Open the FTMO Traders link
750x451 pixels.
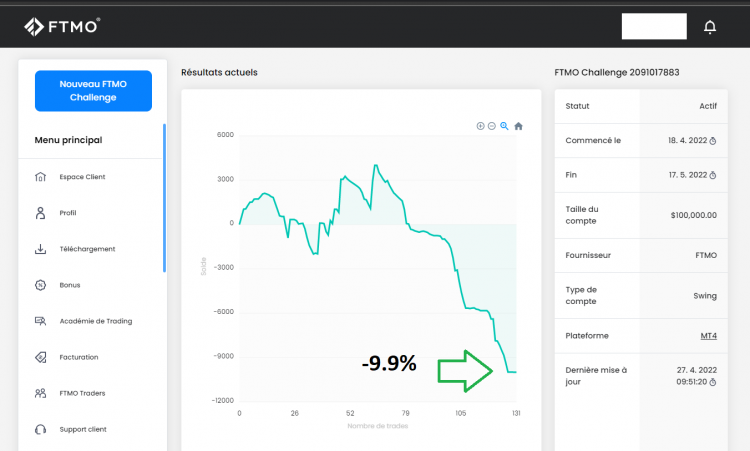click(x=82, y=393)
